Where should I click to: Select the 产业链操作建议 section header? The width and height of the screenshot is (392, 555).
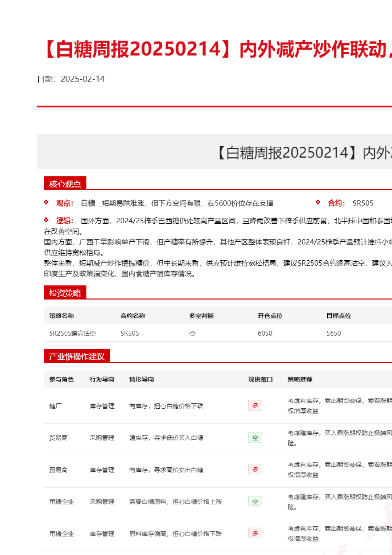[x=77, y=356]
